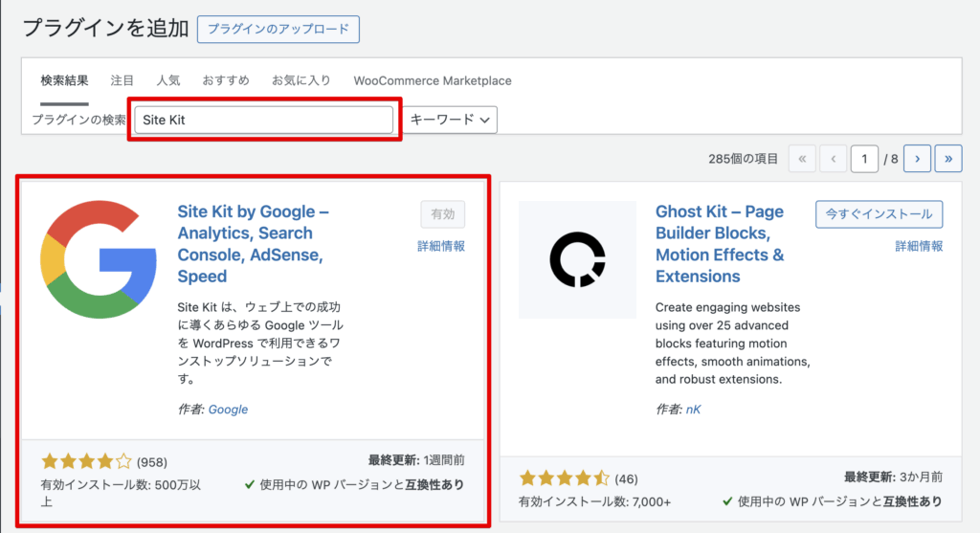Open the お気に入り tab
Screen dimensions: 980x533
[x=301, y=80]
